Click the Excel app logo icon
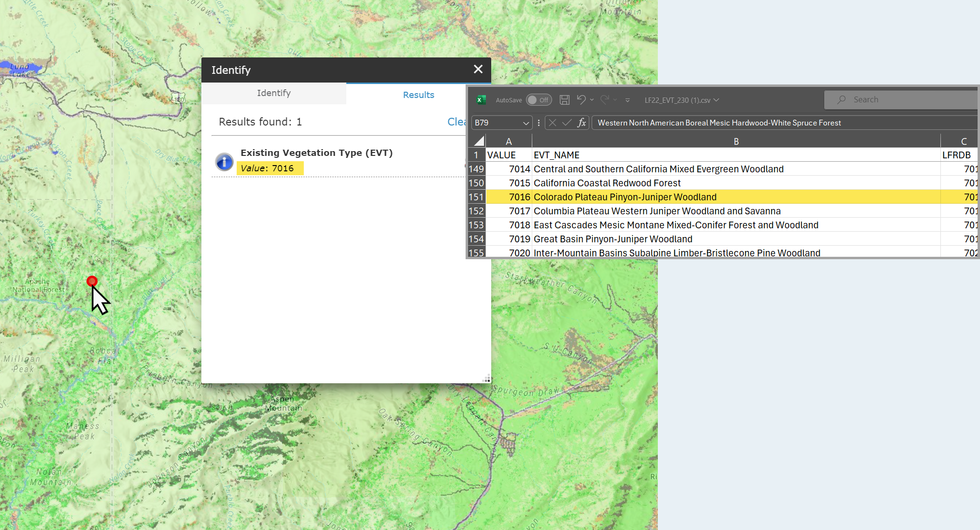 coord(481,100)
